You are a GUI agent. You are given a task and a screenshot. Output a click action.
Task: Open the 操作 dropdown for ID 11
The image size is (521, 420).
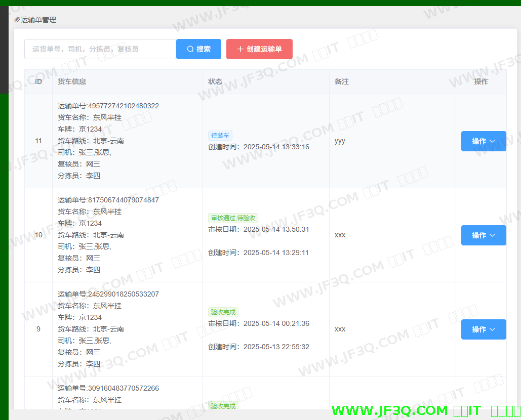pyautogui.click(x=484, y=141)
